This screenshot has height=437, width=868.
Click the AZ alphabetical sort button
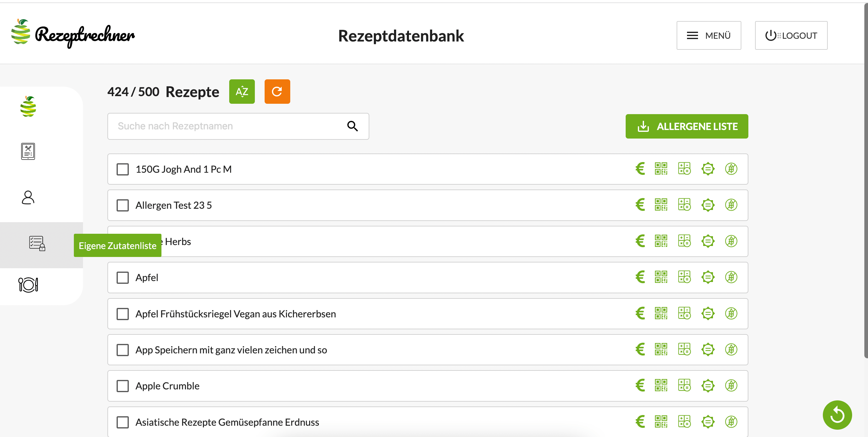[242, 92]
